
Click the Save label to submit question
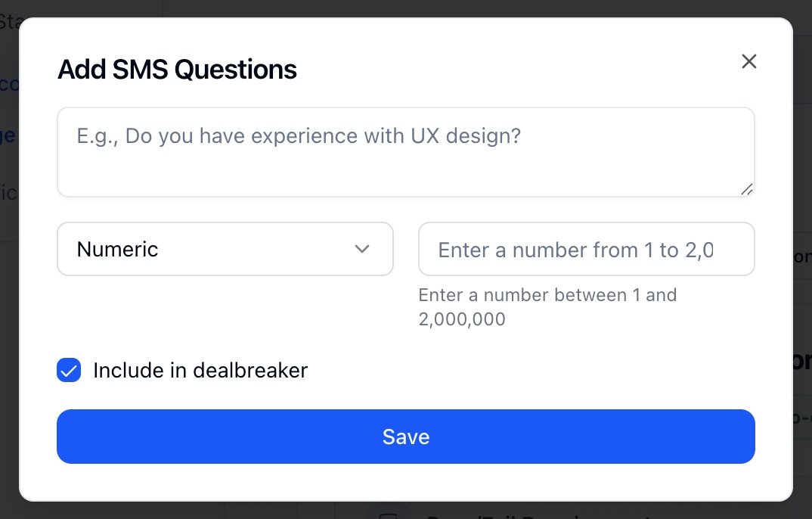pyautogui.click(x=406, y=437)
